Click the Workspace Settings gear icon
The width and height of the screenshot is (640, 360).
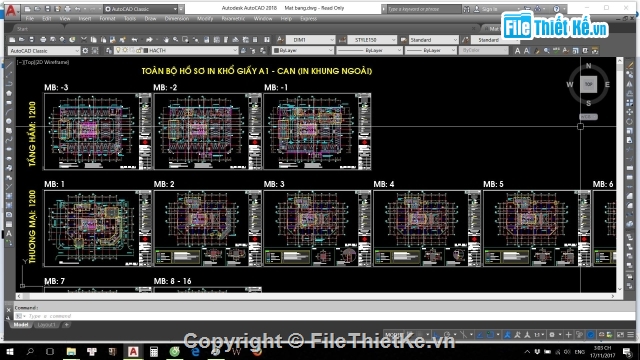click(x=85, y=51)
